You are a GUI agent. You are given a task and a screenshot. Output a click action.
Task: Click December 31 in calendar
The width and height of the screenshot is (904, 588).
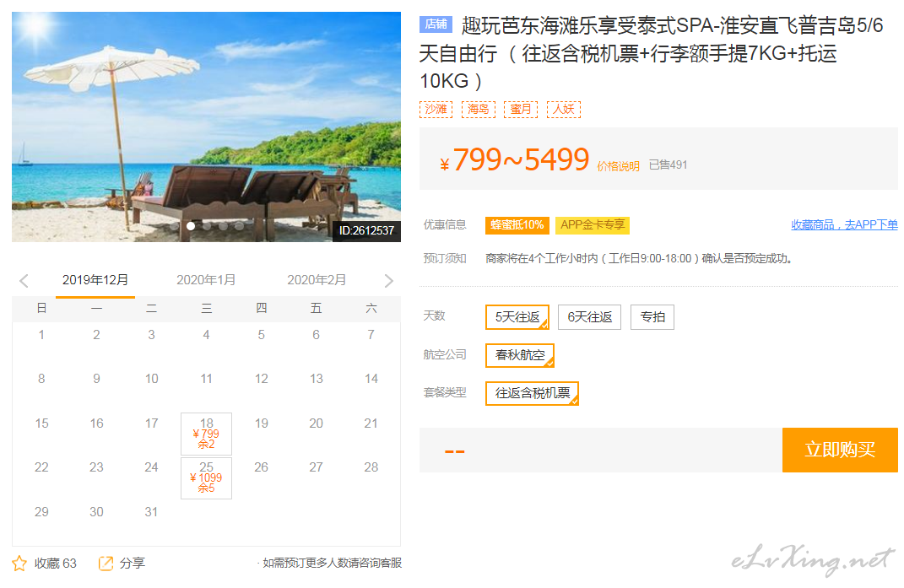point(151,511)
